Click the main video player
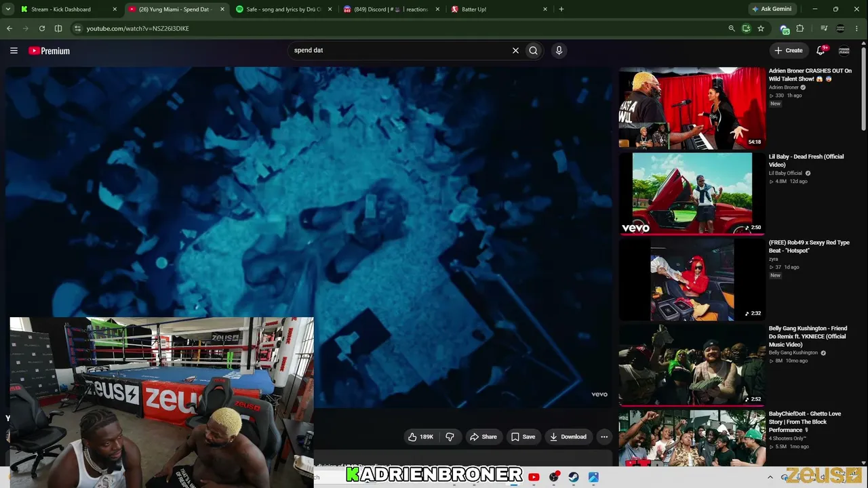The width and height of the screenshot is (868, 488). click(309, 237)
